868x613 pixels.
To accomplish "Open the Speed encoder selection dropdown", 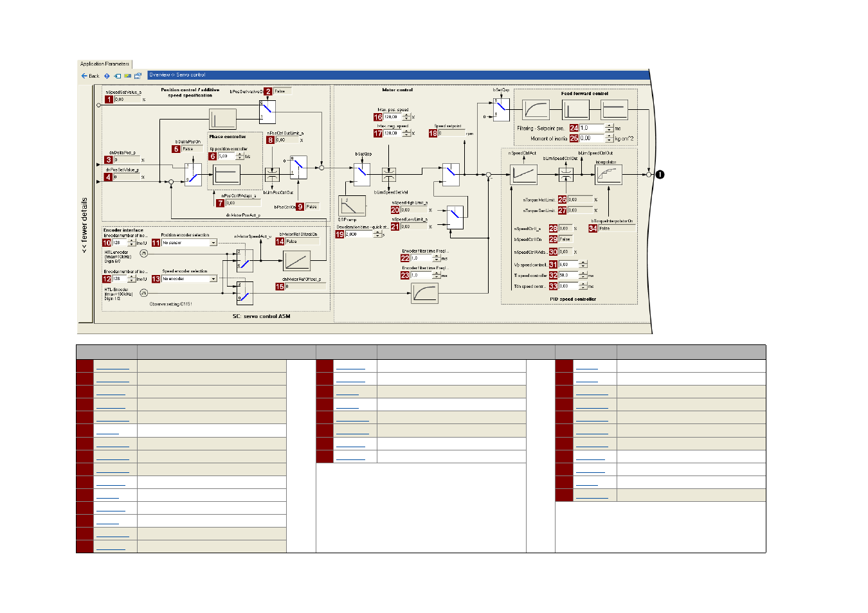I will click(x=213, y=279).
